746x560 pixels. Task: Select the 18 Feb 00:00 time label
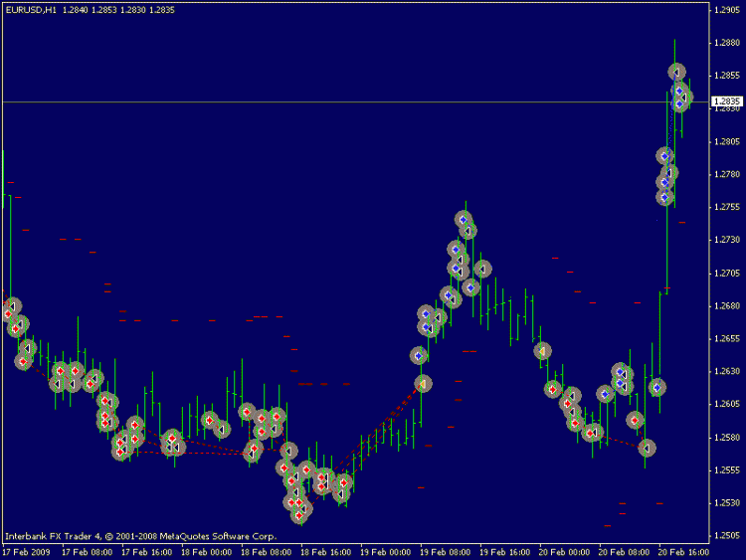(x=207, y=552)
